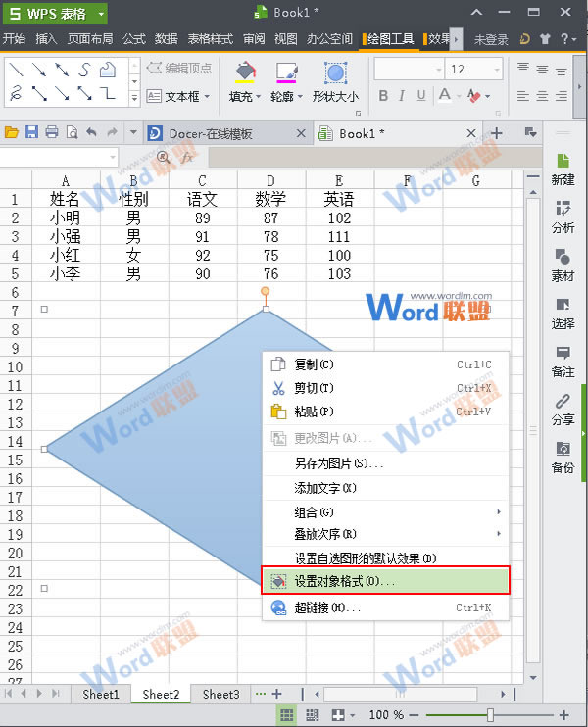Open the Shape Size (形状大小) tool

335,82
